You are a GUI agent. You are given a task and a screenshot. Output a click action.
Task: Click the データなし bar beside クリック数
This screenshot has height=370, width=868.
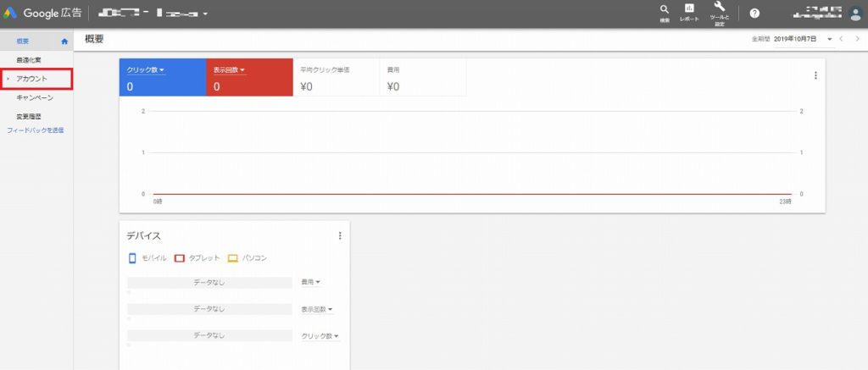(209, 336)
